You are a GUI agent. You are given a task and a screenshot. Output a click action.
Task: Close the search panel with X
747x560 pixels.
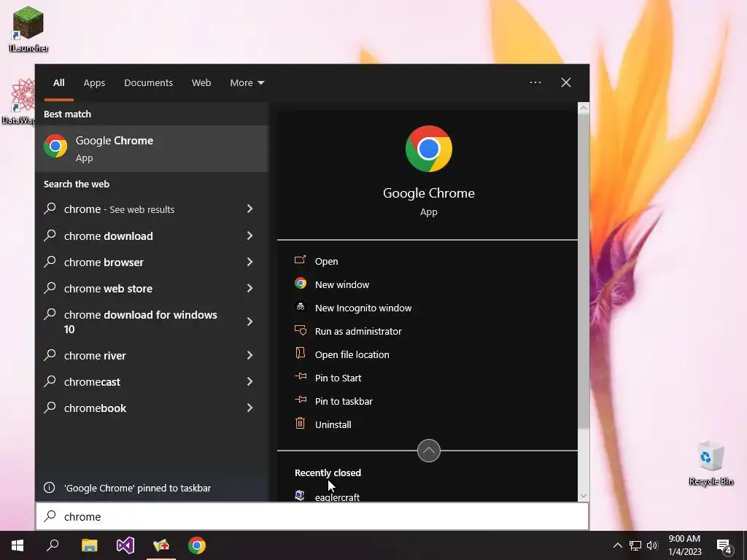click(x=565, y=82)
